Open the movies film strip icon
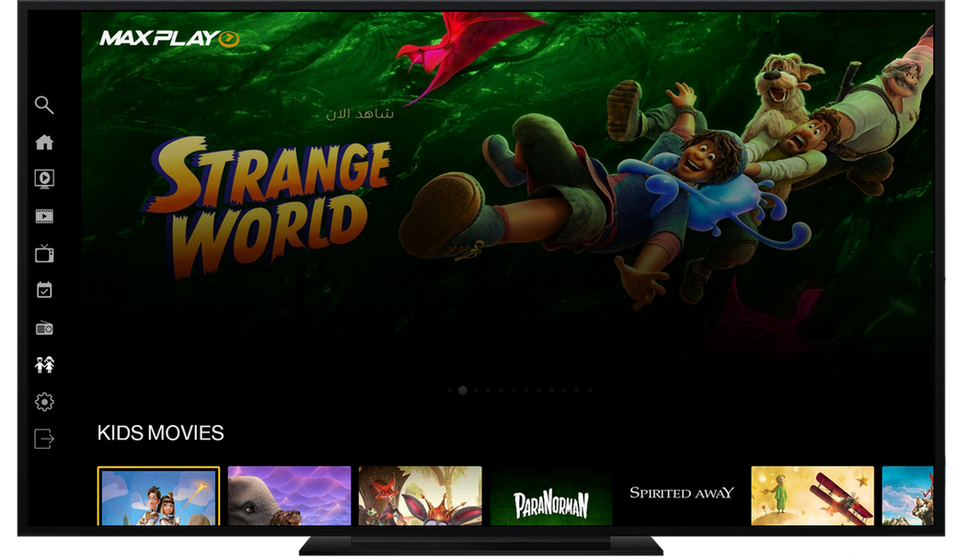This screenshot has height=560, width=968. (44, 216)
